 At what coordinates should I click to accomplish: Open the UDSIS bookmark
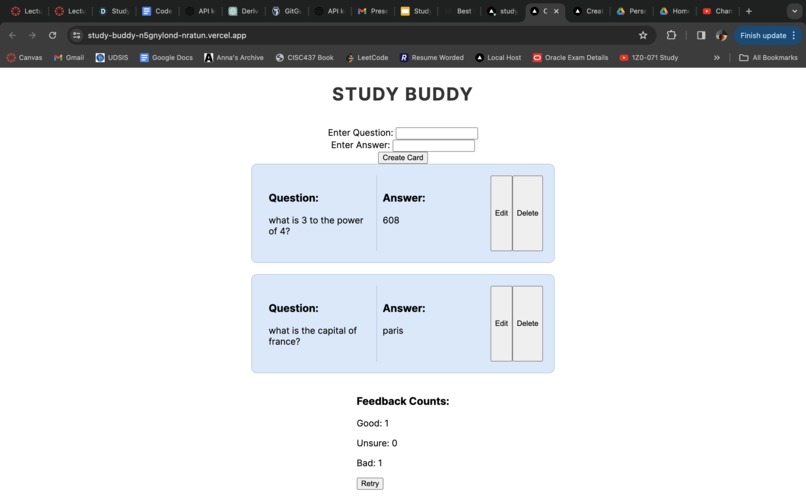tap(112, 58)
